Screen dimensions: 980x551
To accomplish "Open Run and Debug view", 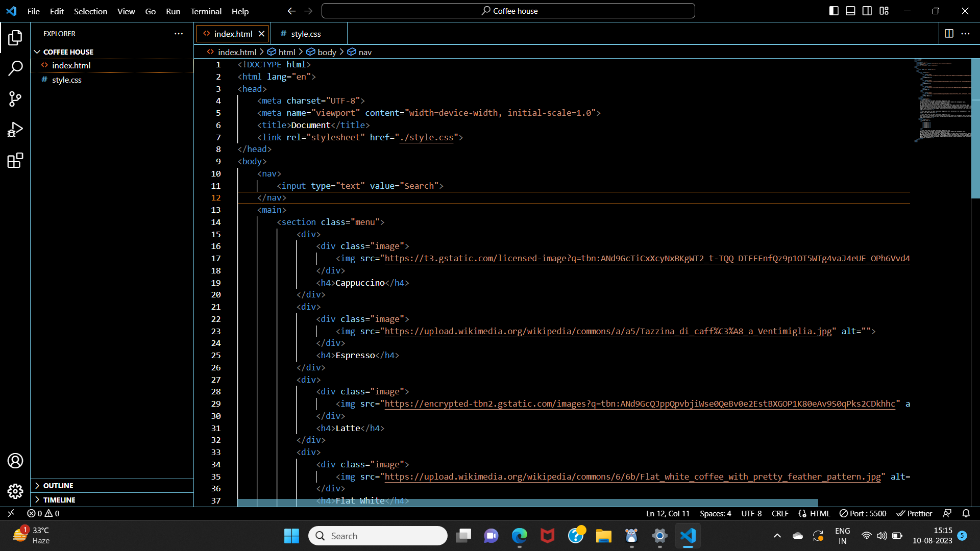I will point(15,130).
